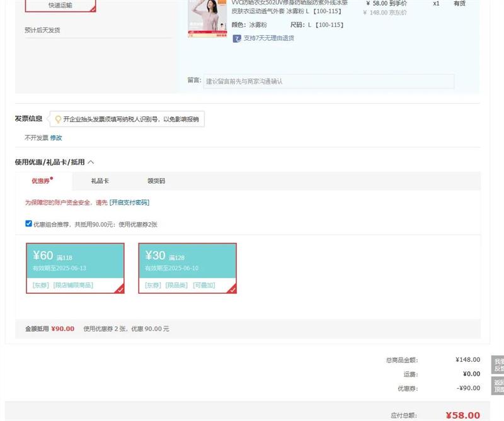Open the 优惠券 tab

point(40,181)
